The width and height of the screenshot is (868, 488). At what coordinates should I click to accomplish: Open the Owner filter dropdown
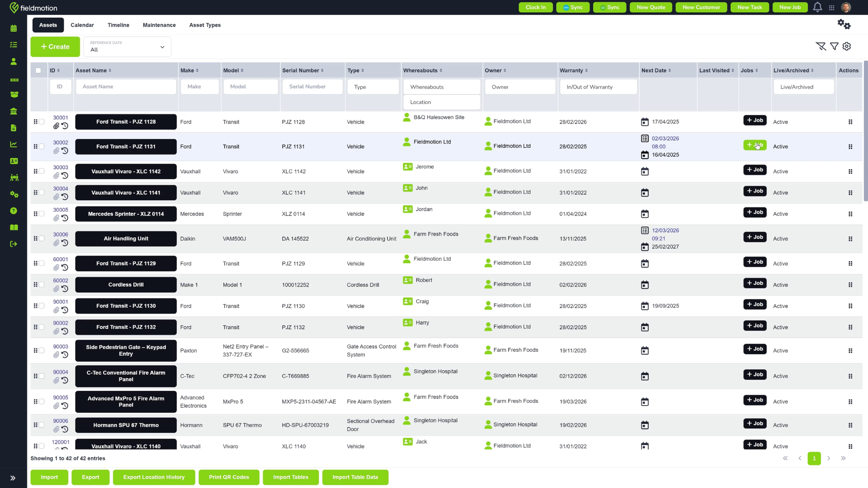pyautogui.click(x=520, y=87)
